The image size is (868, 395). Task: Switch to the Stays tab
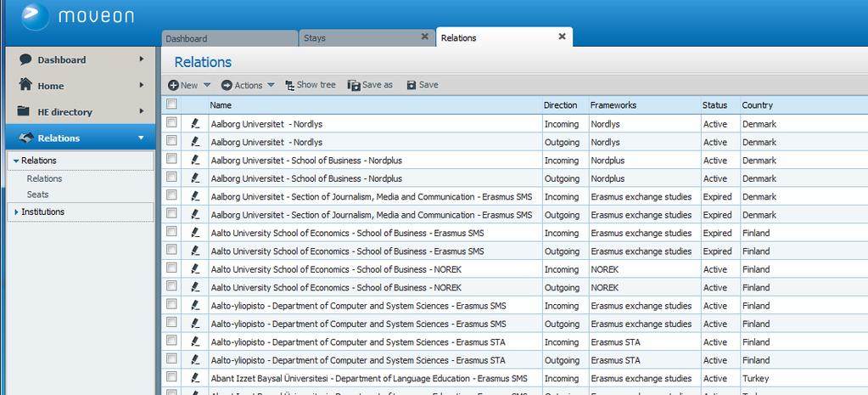click(367, 38)
